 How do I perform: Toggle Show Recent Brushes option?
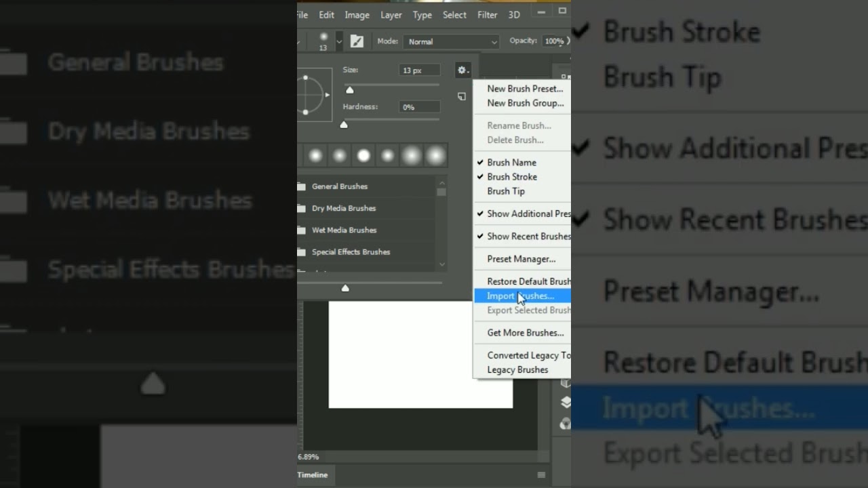pos(521,237)
